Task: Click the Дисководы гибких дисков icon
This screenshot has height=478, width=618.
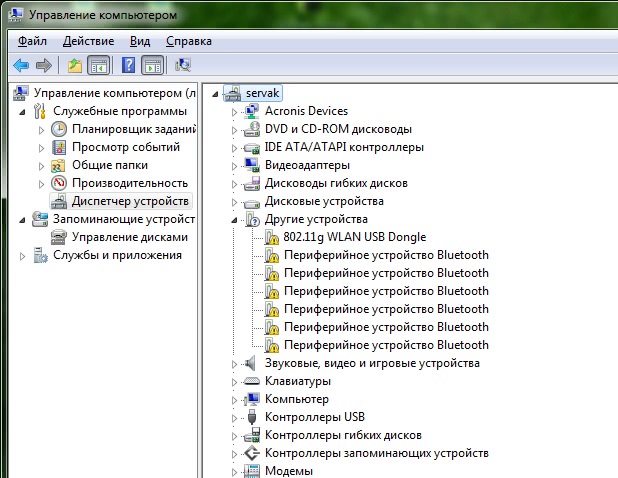Action: (x=251, y=184)
